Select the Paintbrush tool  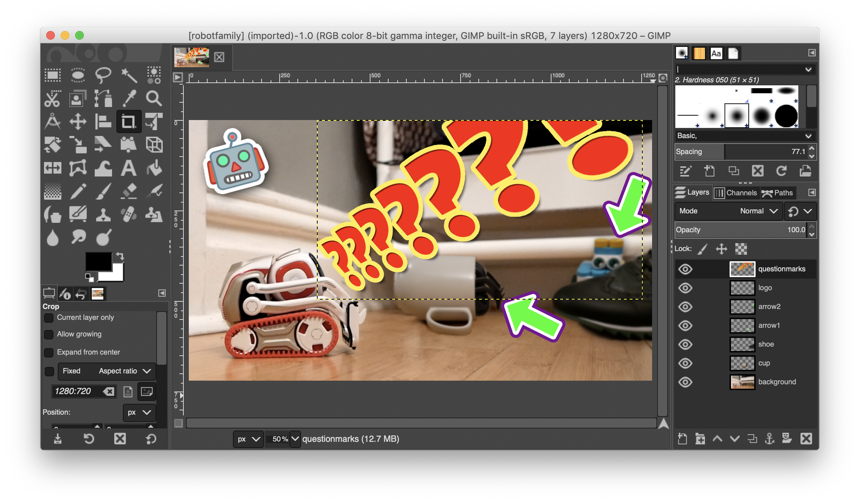click(x=103, y=191)
